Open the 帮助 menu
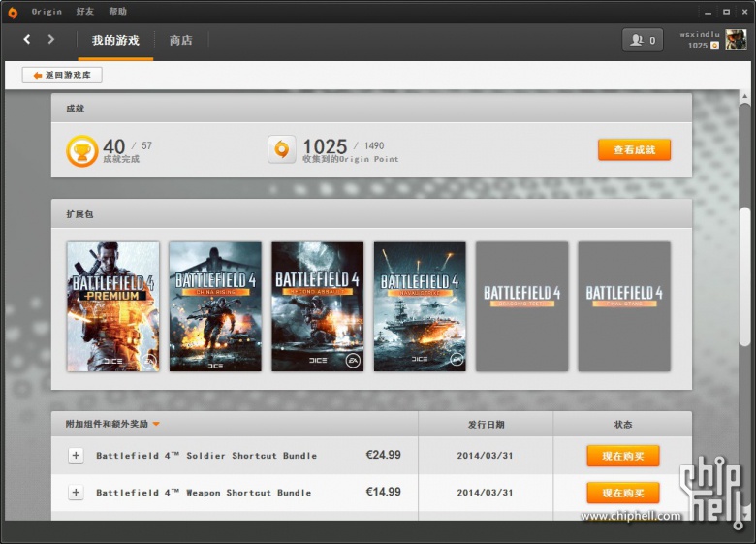This screenshot has width=756, height=544. coord(117,11)
